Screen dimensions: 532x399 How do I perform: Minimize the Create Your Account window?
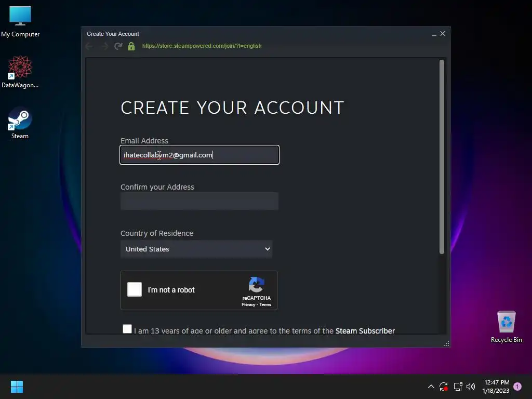(434, 34)
